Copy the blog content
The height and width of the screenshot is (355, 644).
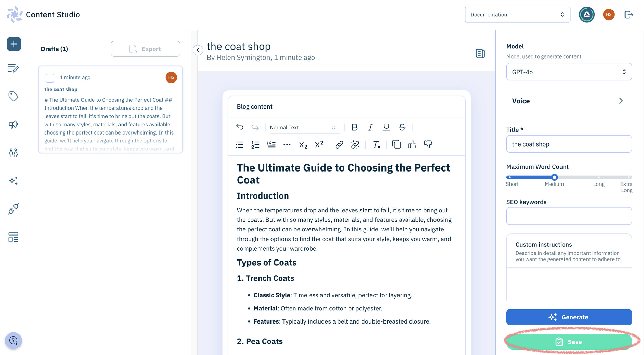(396, 145)
